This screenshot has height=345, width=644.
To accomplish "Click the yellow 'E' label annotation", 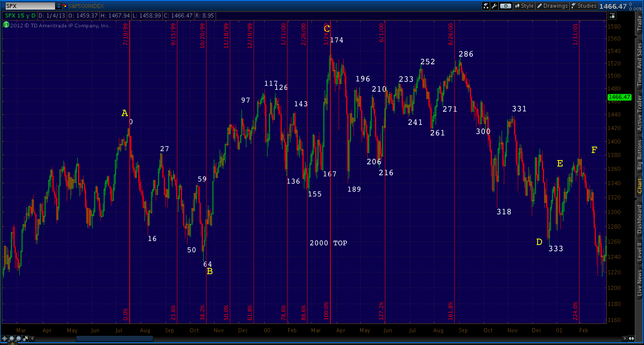I will click(560, 164).
